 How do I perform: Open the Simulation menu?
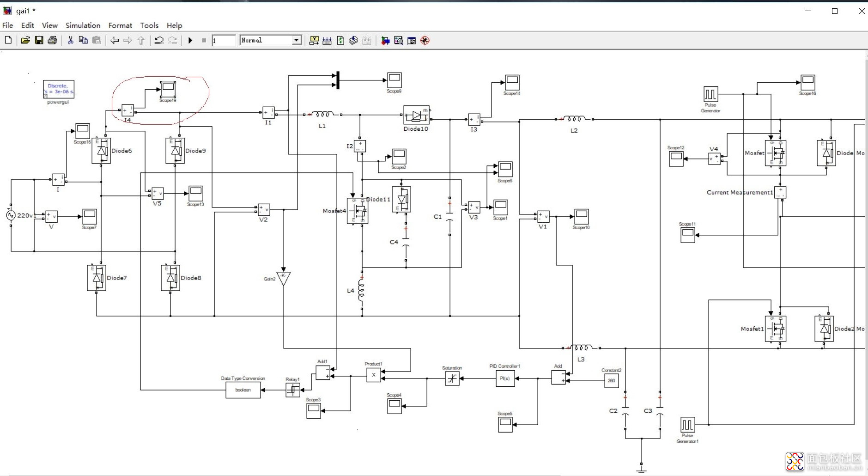coord(83,25)
